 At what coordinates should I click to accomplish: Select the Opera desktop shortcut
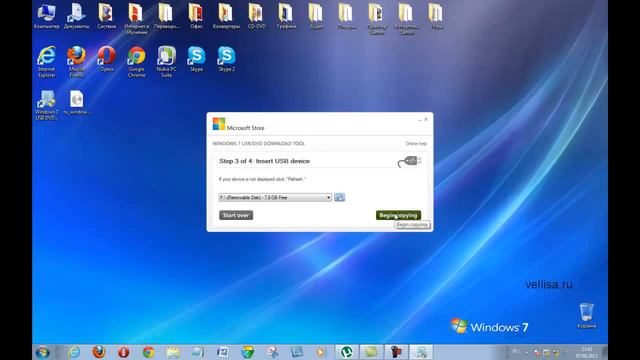tap(106, 59)
